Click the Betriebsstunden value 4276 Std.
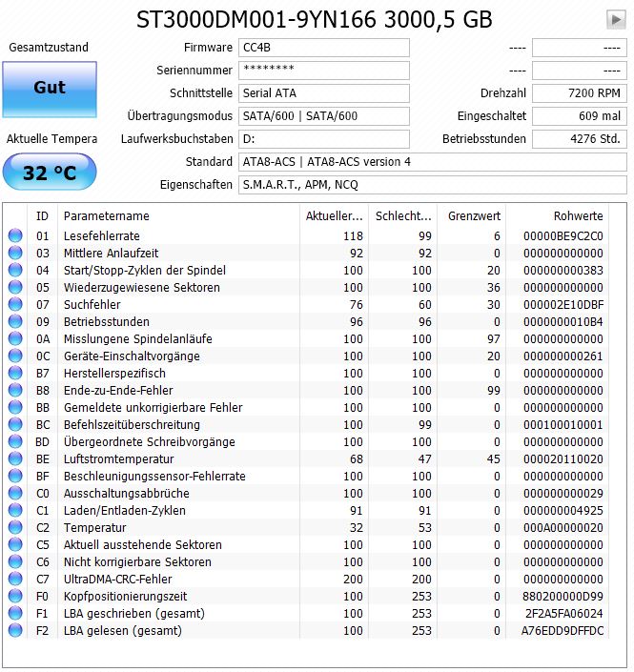The height and width of the screenshot is (672, 634). [x=580, y=139]
